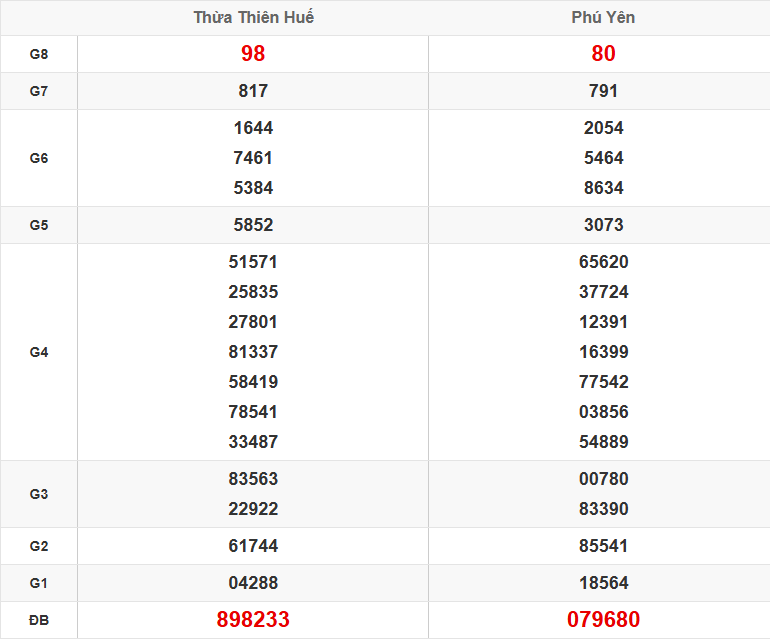The width and height of the screenshot is (770, 639).
Task: Click special prize number 079680
Action: [603, 620]
